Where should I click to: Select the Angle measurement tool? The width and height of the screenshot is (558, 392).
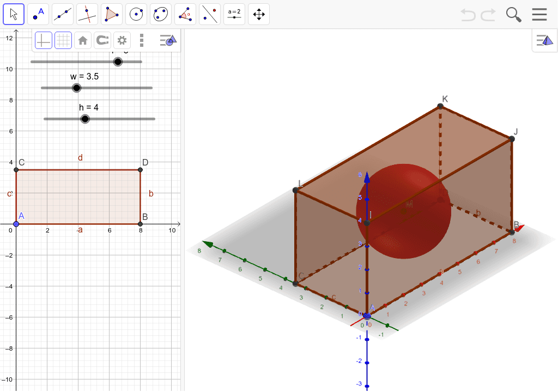click(x=185, y=14)
